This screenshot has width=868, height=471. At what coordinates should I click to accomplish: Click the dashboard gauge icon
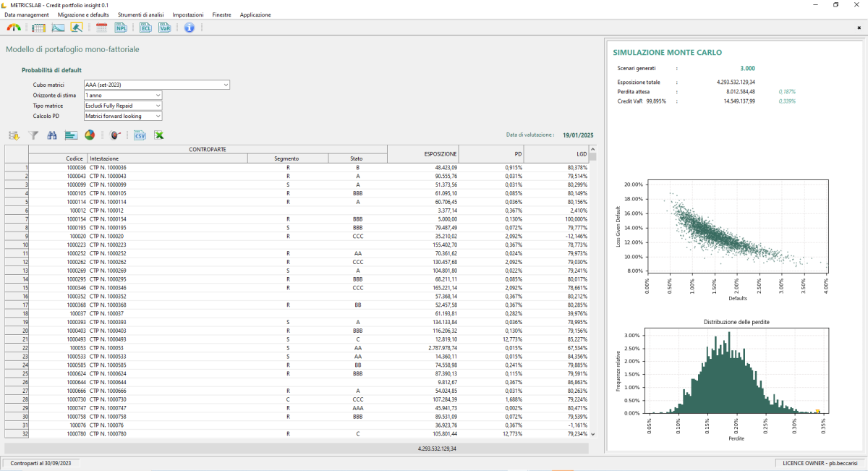tap(14, 27)
